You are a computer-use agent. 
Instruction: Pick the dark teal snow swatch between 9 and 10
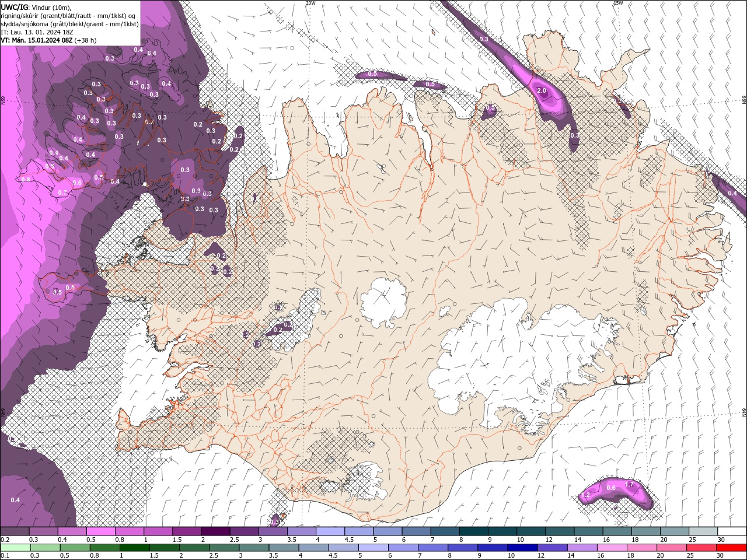point(502,531)
